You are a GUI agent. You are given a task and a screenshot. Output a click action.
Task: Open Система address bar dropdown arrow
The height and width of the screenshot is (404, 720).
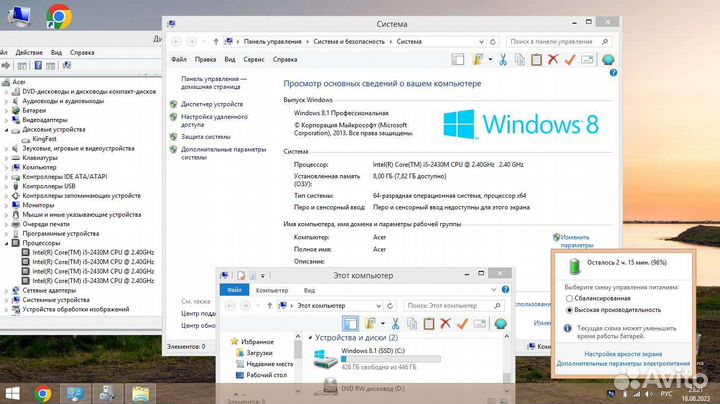[x=481, y=42]
